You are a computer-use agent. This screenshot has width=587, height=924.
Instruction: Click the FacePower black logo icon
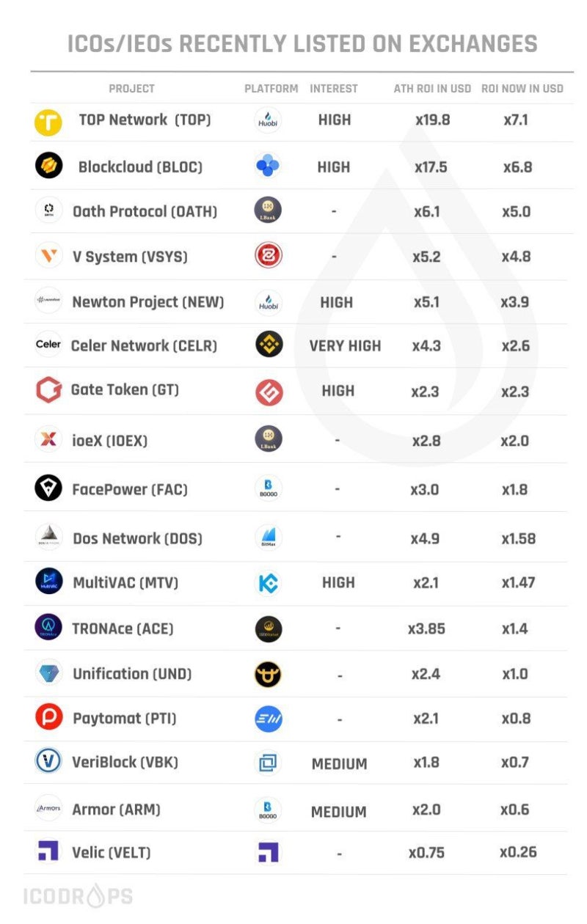[48, 488]
